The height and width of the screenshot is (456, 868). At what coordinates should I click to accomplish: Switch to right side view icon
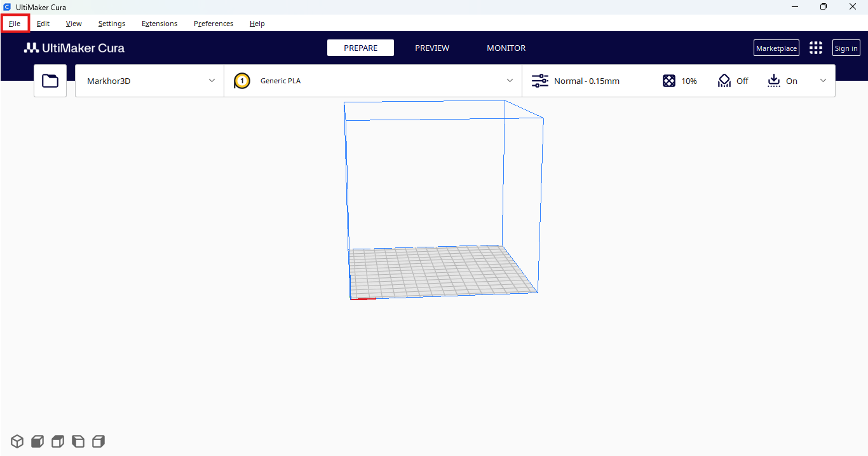(x=98, y=441)
